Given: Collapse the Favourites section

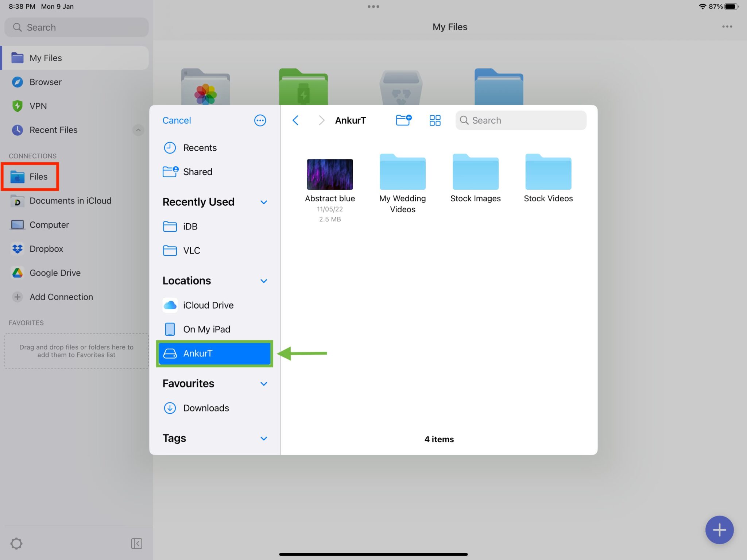Looking at the screenshot, I should [x=264, y=384].
